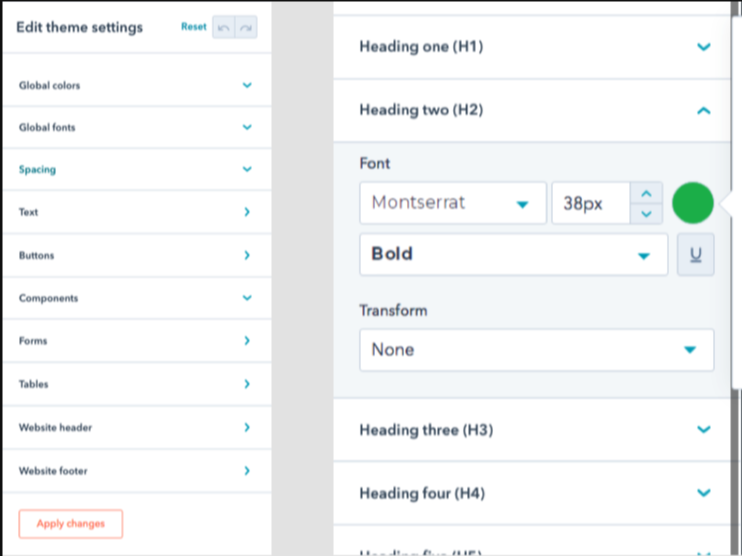Open the Tables settings
742x557 pixels.
pyautogui.click(x=137, y=384)
